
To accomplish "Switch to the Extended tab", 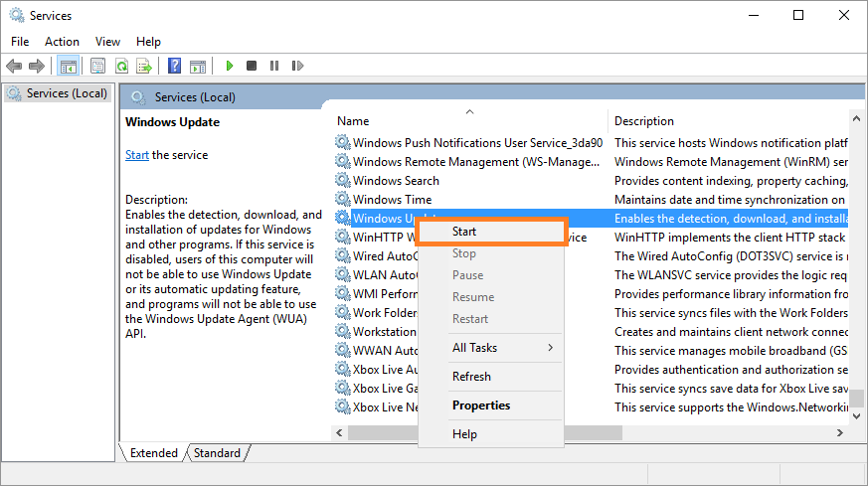I will [x=153, y=453].
